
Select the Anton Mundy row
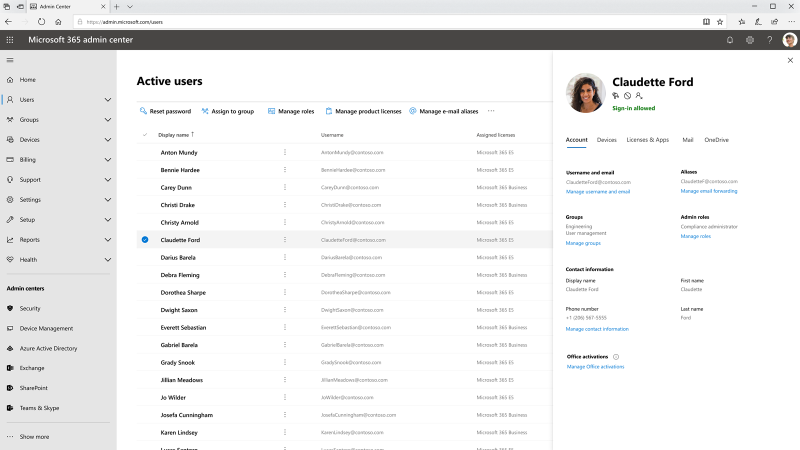click(x=344, y=152)
